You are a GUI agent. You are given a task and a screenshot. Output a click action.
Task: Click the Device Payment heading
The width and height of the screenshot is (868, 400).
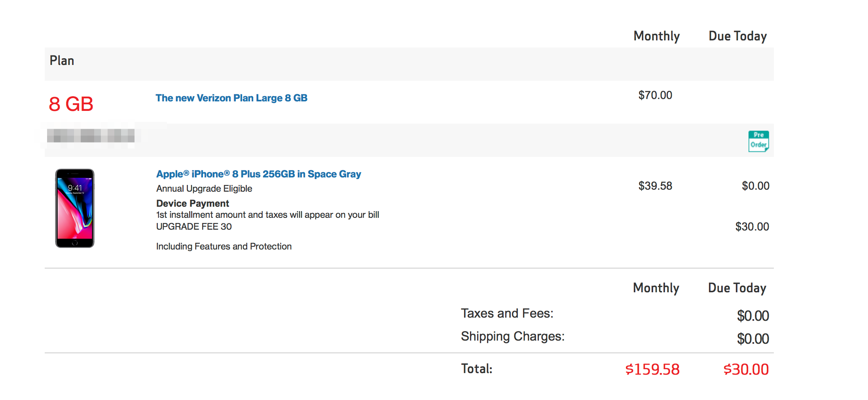click(193, 203)
